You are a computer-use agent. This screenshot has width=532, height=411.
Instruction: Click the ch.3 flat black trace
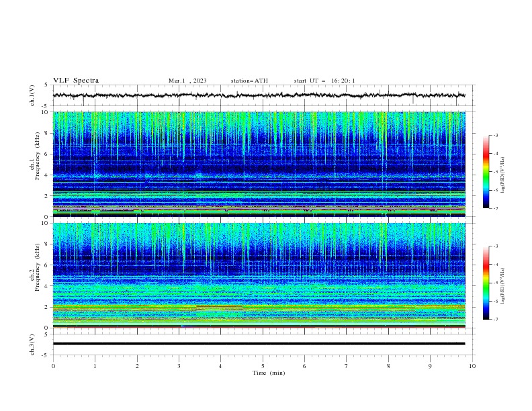(x=259, y=344)
